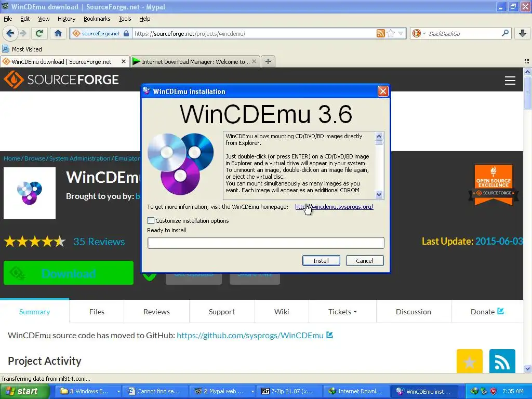Click the installer progress bar
Screen dimensions: 532x399
(x=265, y=243)
